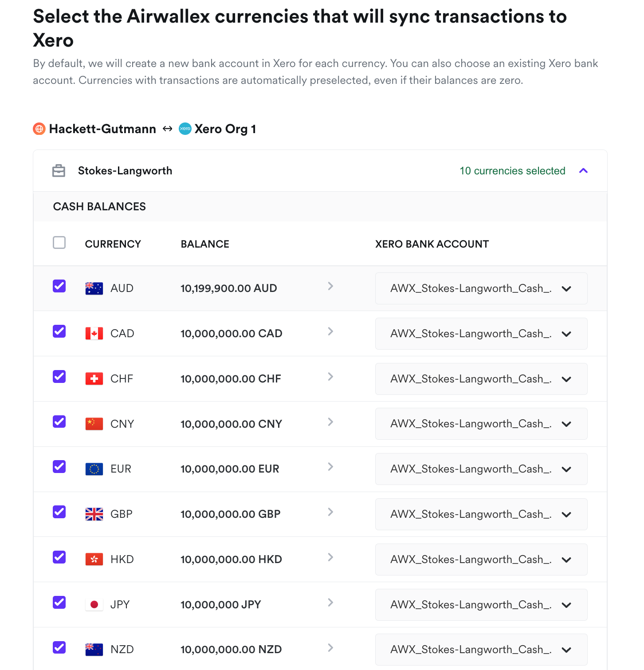
Task: Uncheck the CNY currency checkbox
Action: click(59, 422)
